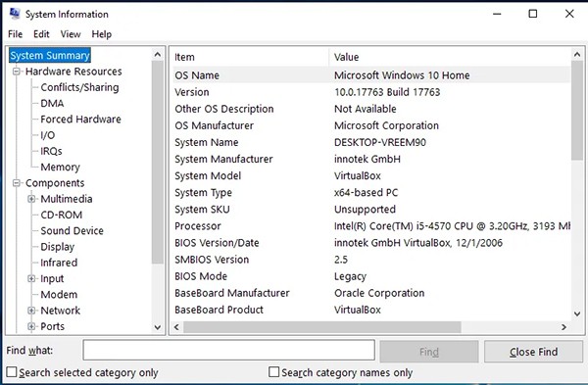
Task: Expand the Input node
Action: point(31,278)
